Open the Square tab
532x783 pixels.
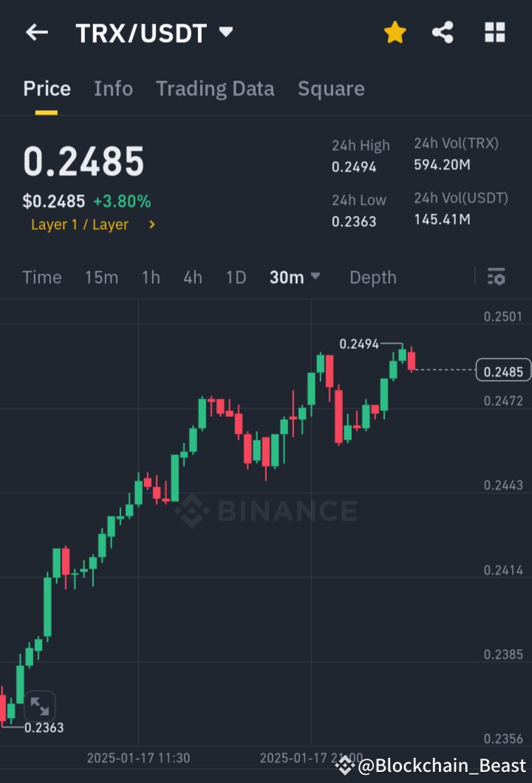click(x=331, y=88)
